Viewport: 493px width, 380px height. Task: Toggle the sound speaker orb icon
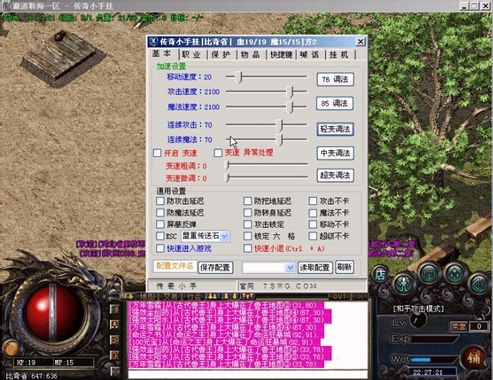(480, 284)
